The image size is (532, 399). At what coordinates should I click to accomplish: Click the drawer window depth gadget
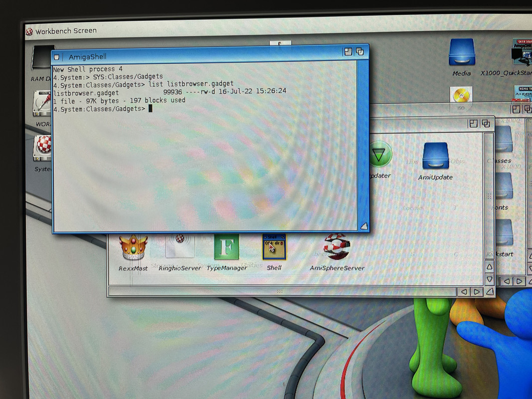pos(486,124)
